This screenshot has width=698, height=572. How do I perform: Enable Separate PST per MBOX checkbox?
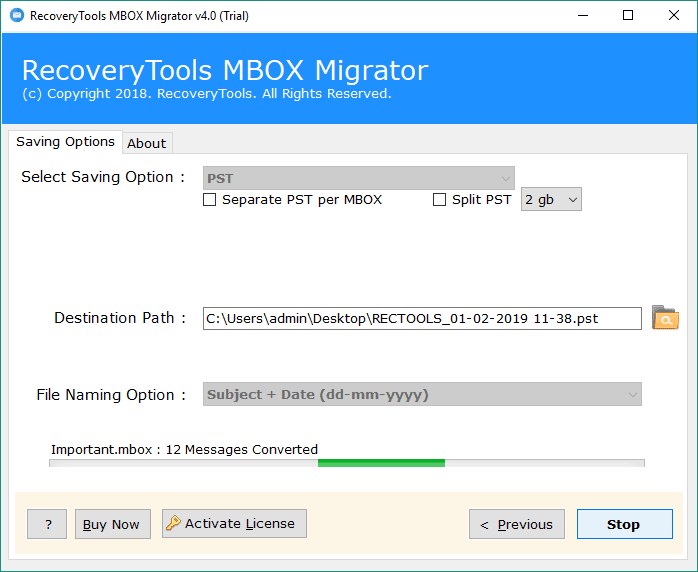210,199
